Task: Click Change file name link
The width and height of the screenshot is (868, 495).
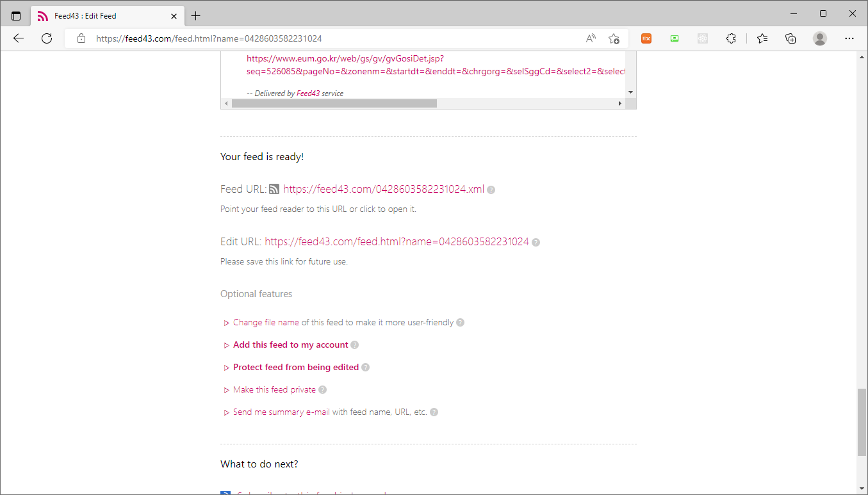Action: pos(266,322)
